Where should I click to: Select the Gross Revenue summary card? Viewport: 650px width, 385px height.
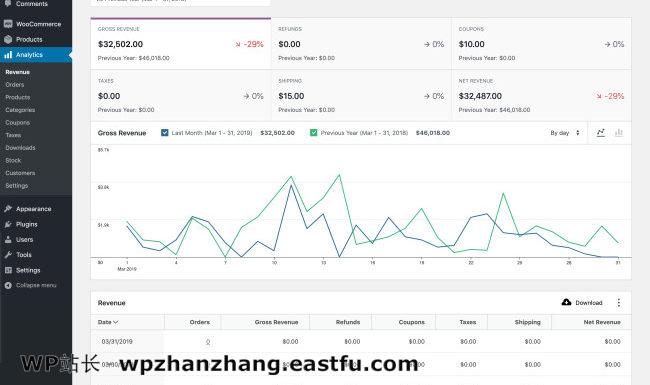click(181, 44)
